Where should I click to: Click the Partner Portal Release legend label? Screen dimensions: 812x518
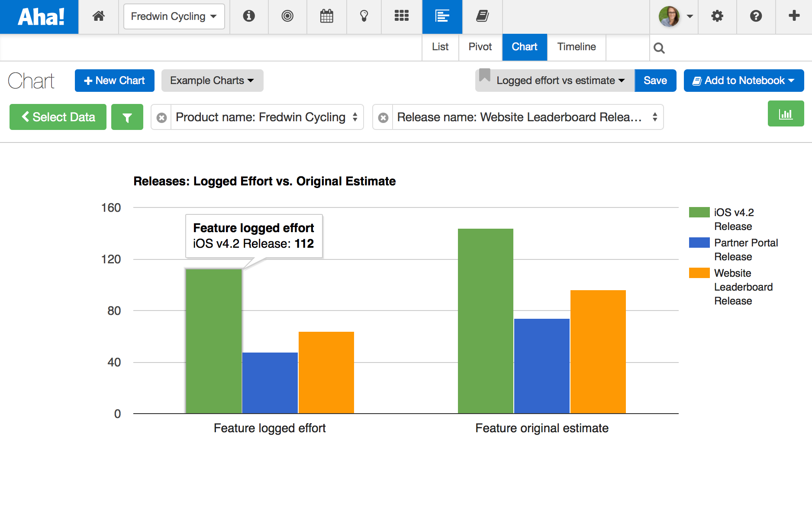point(746,249)
